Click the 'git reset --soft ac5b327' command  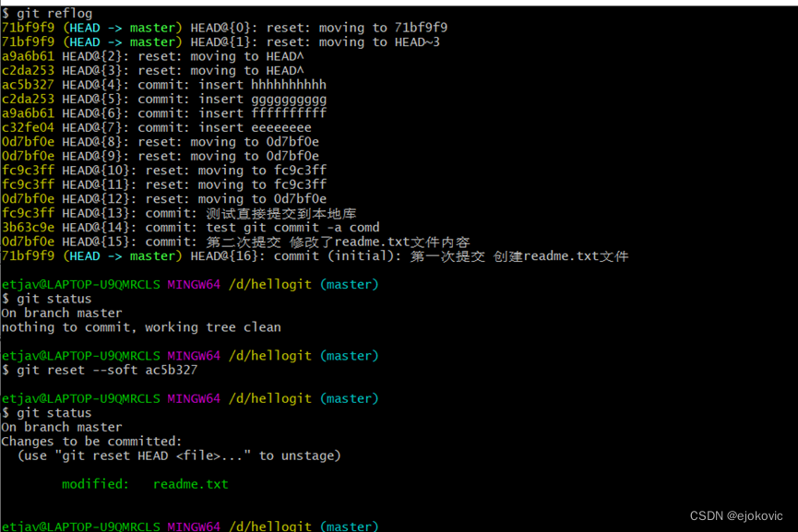[100, 370]
